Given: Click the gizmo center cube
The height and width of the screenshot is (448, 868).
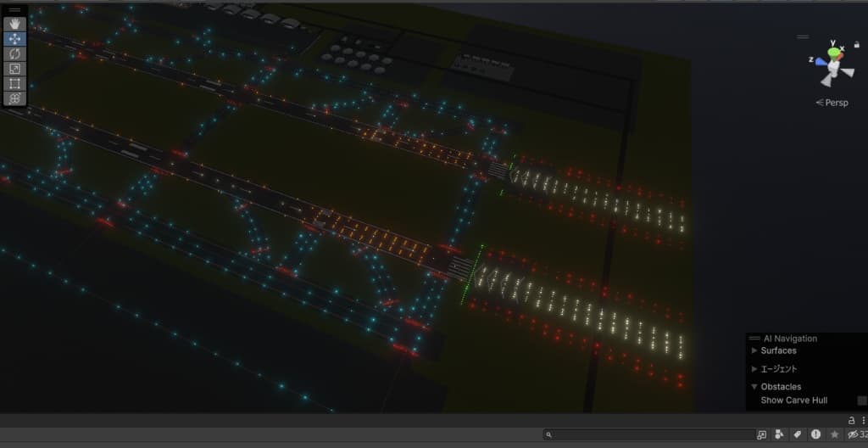Looking at the screenshot, I should [833, 66].
